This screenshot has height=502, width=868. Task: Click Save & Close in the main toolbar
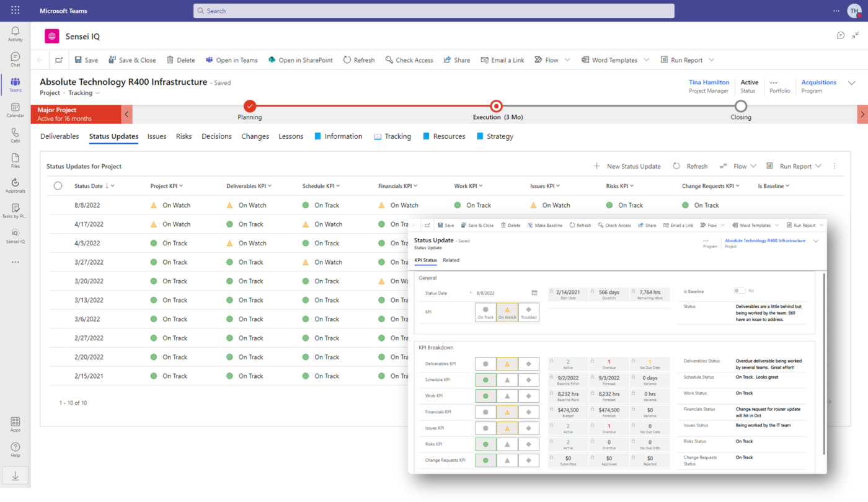[132, 60]
